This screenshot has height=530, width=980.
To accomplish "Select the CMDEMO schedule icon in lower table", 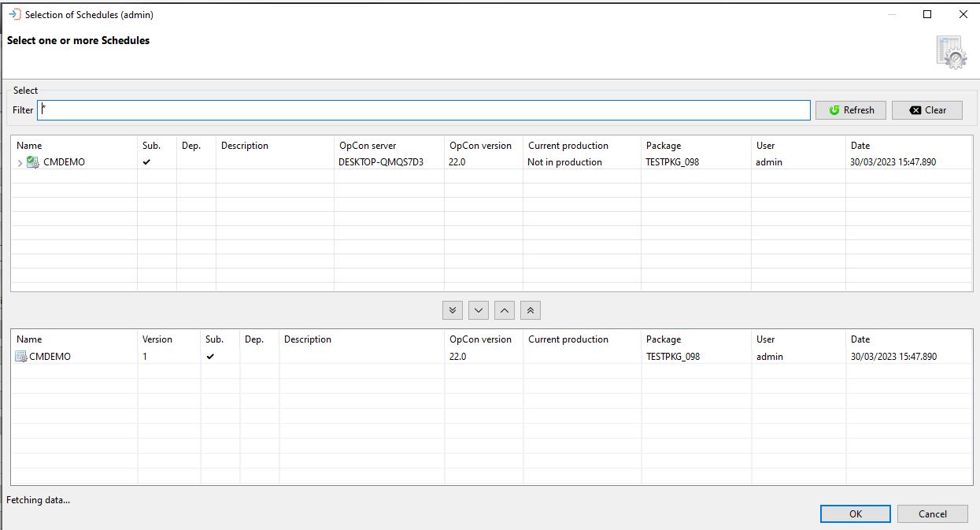I will pyautogui.click(x=20, y=357).
